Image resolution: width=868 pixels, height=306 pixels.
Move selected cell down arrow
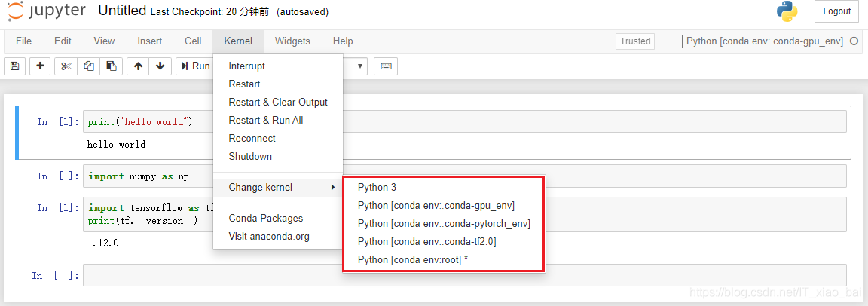pos(160,66)
